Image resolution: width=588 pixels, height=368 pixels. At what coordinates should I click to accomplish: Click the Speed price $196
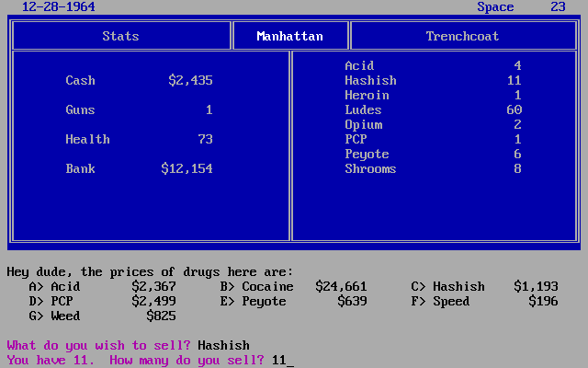[x=543, y=301]
